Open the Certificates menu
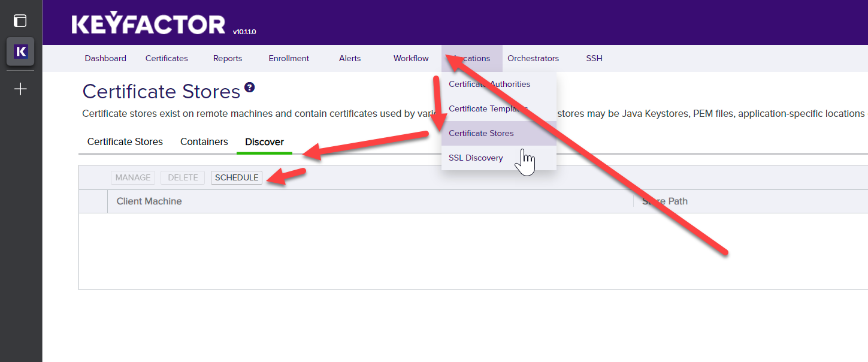 (167, 58)
